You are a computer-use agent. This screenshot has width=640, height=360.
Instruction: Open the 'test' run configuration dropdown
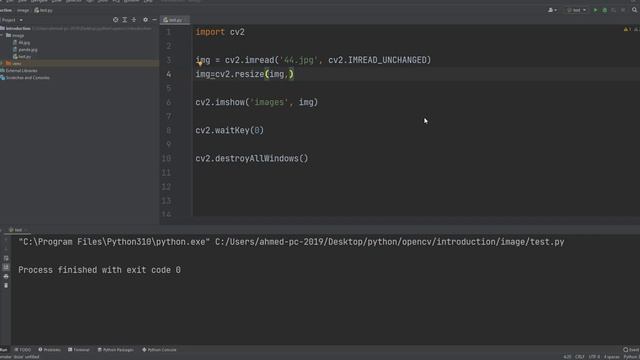click(x=576, y=10)
